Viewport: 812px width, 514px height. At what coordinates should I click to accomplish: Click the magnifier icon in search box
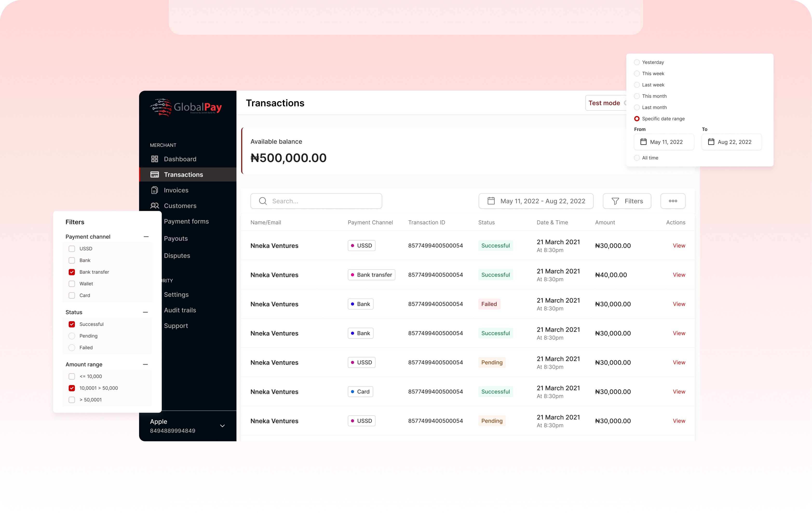263,201
